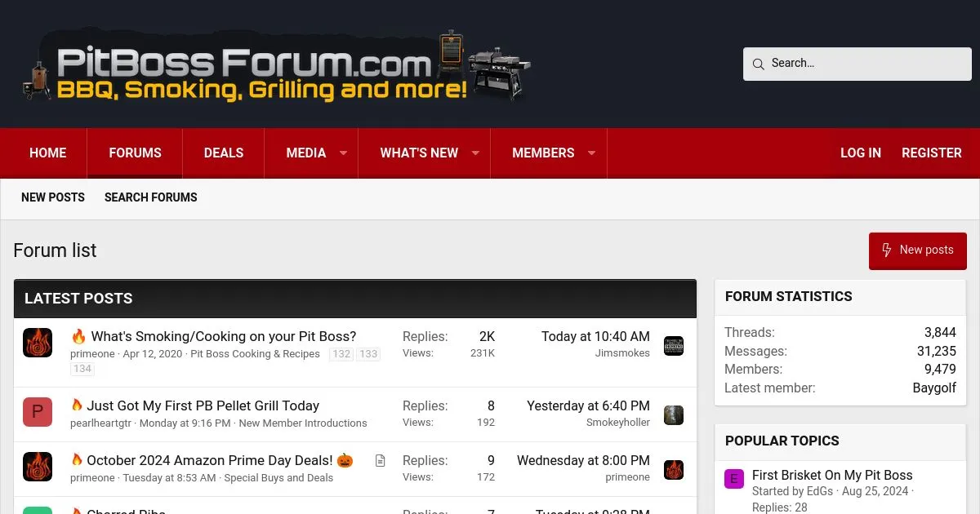Image resolution: width=980 pixels, height=514 pixels.
Task: Open Jimsmokes' avatar on the What's Smoking row
Action: (x=674, y=345)
